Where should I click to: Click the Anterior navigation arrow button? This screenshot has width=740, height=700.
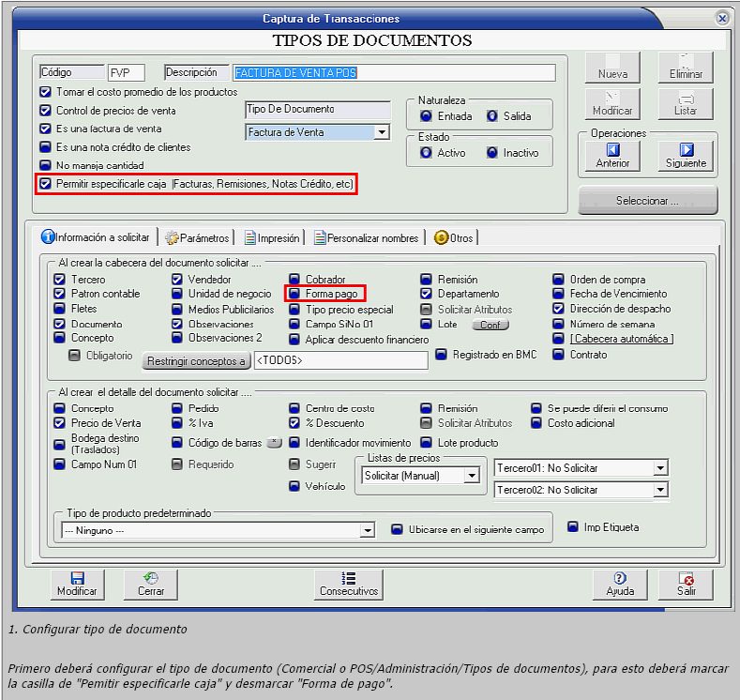[x=612, y=155]
